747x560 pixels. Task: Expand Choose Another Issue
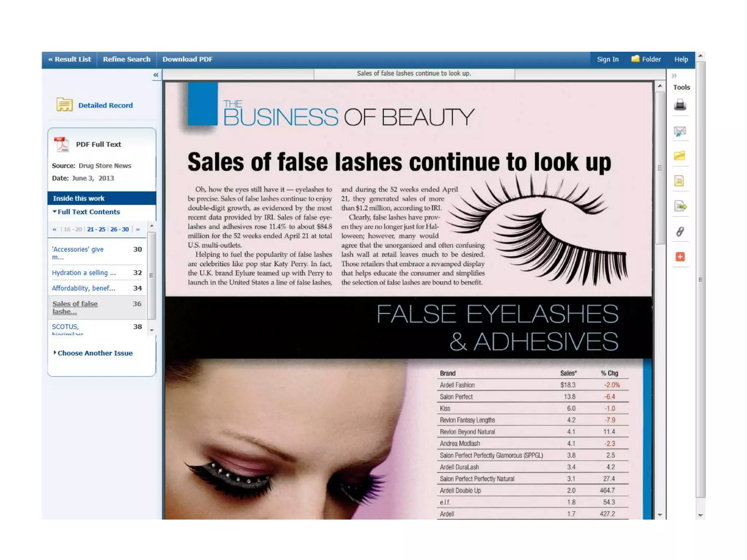[x=95, y=353]
